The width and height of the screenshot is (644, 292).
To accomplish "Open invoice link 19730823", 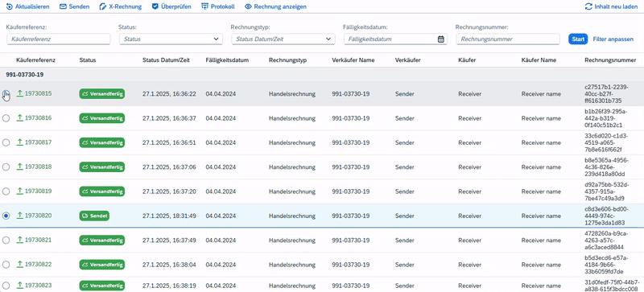I will point(38,286).
